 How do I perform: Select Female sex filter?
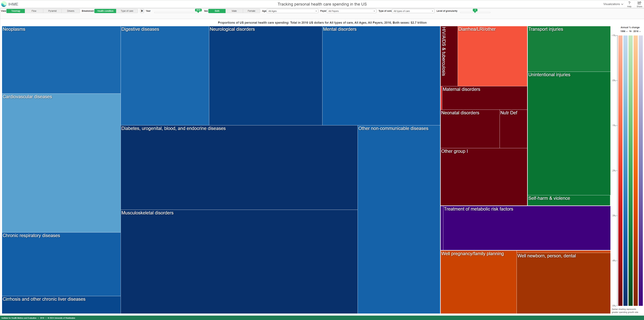tap(251, 11)
